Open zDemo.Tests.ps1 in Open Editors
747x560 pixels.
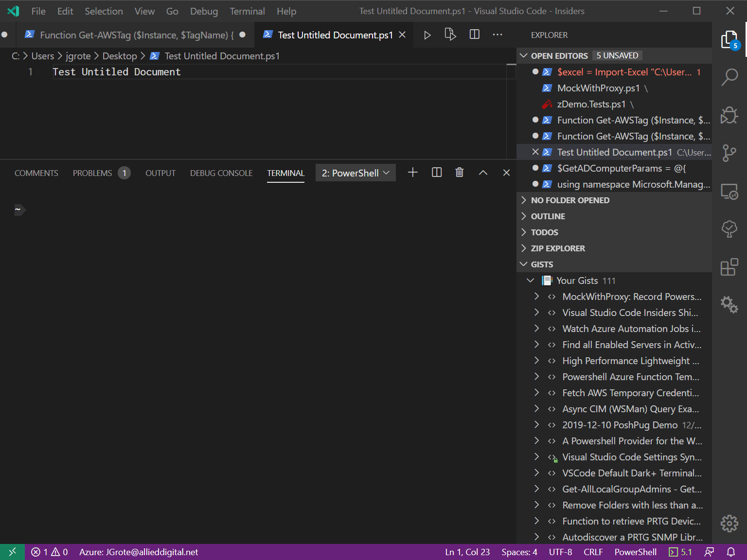click(615, 104)
